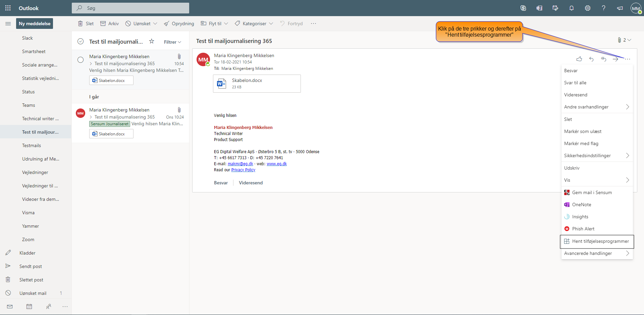This screenshot has height=315, width=644.
Task: Click the Ny meddelelse button
Action: pos(34,24)
